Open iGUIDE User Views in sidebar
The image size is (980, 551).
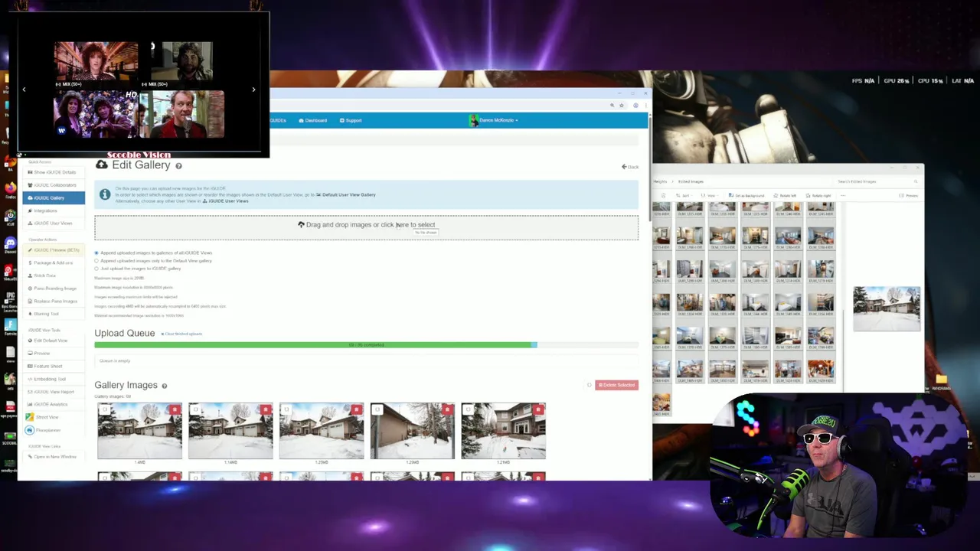52,223
